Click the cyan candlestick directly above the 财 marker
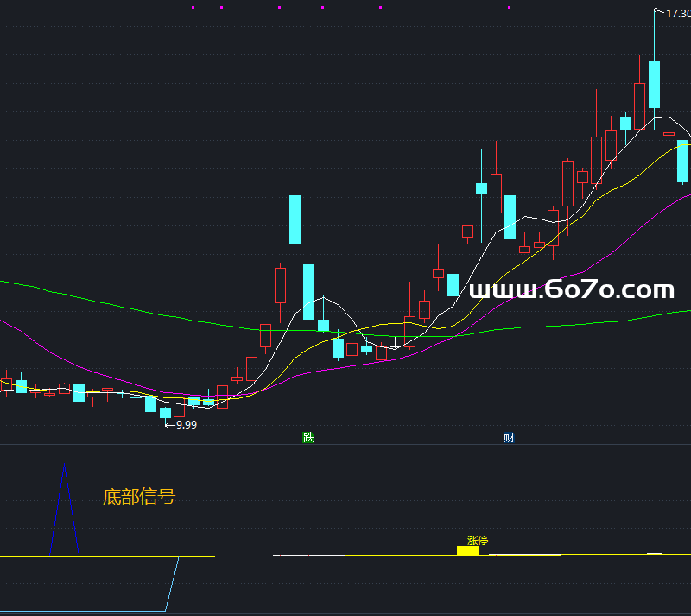 tap(510, 217)
